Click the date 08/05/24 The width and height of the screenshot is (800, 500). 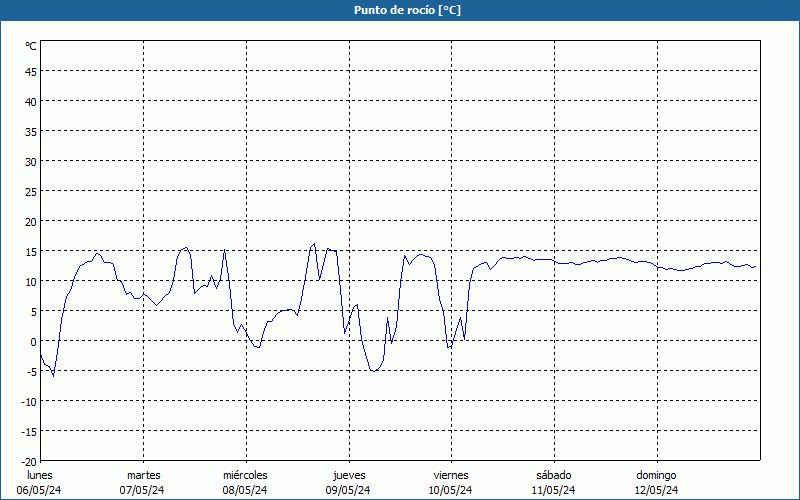(x=245, y=490)
